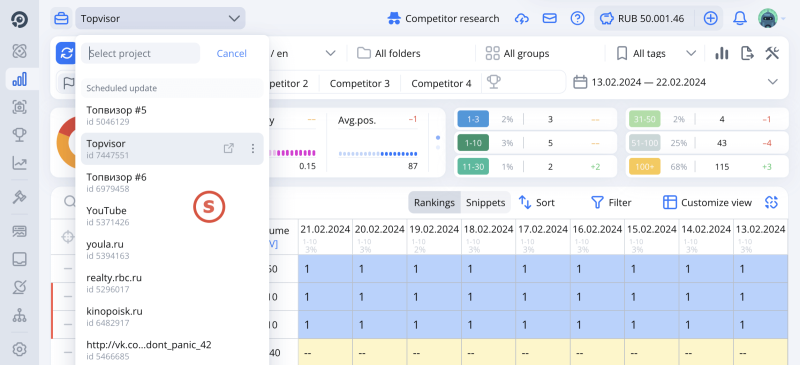
Task: Click the export file icon
Action: (x=747, y=53)
